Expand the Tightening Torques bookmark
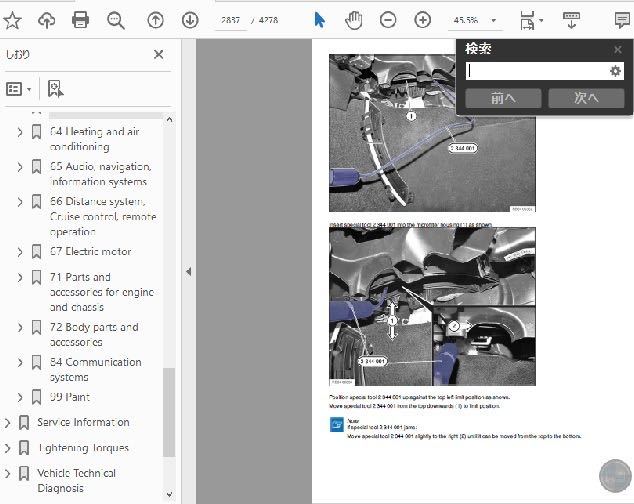The height and width of the screenshot is (504, 634). 7,448
